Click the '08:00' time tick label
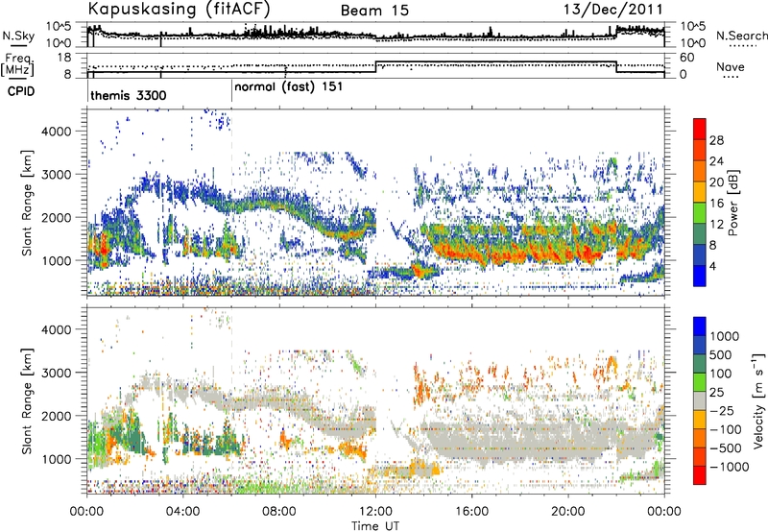This screenshot has width=768, height=532. [278, 512]
